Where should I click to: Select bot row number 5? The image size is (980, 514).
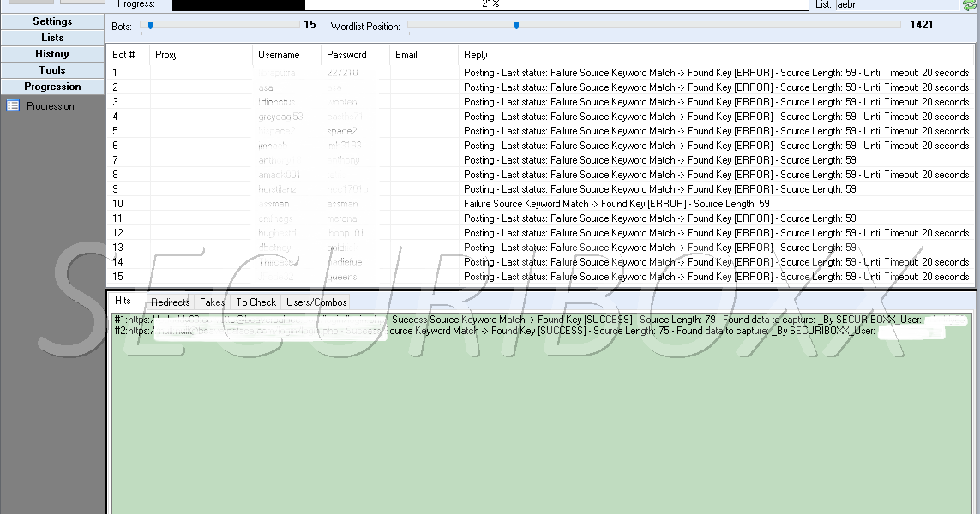(x=541, y=131)
